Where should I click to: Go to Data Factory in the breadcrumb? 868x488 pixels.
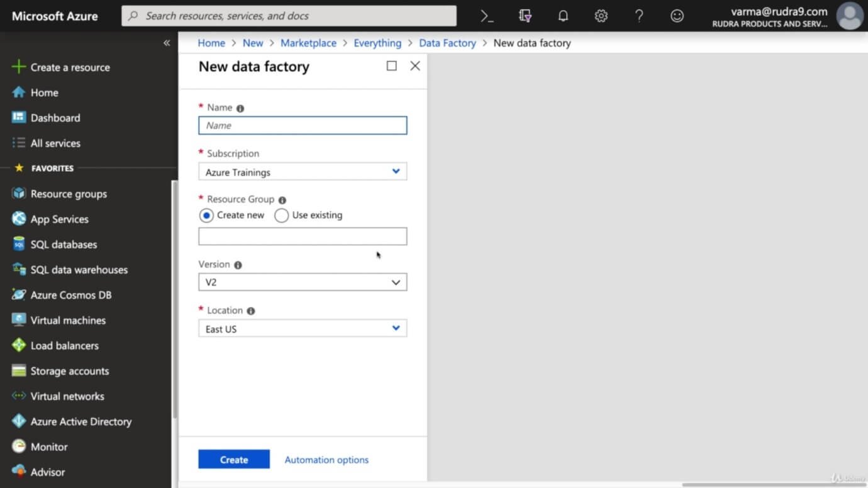[447, 43]
